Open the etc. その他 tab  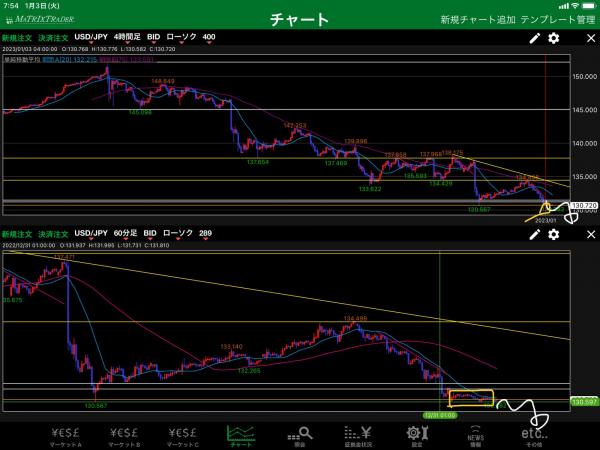[x=534, y=437]
